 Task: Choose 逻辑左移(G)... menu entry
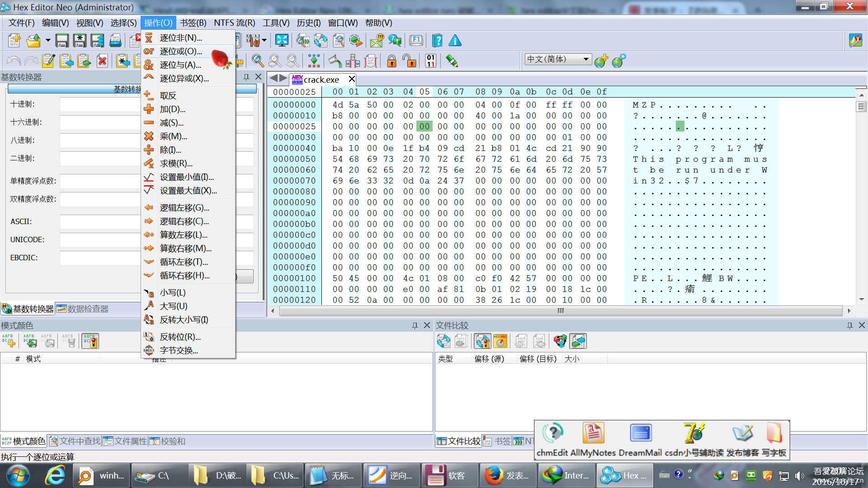[188, 207]
